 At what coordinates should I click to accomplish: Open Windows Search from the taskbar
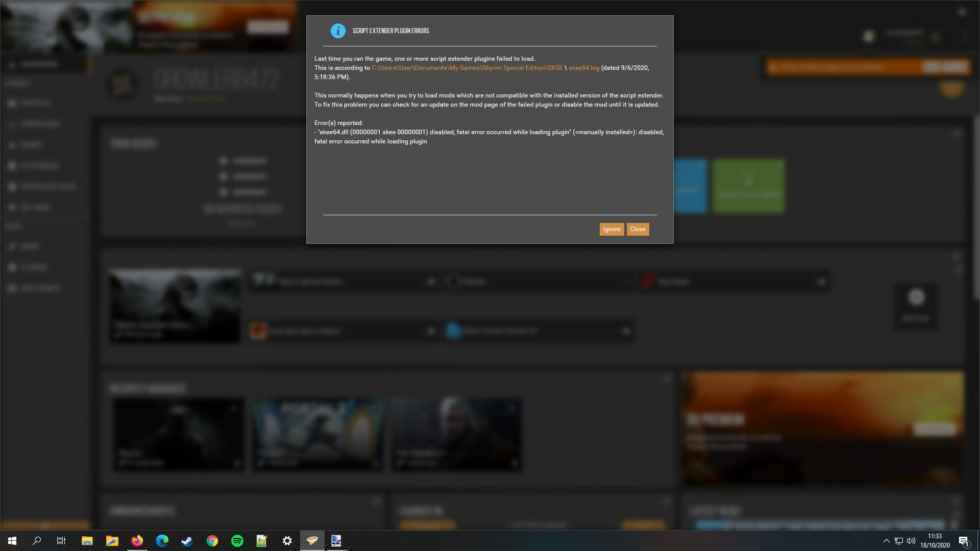[x=37, y=541]
